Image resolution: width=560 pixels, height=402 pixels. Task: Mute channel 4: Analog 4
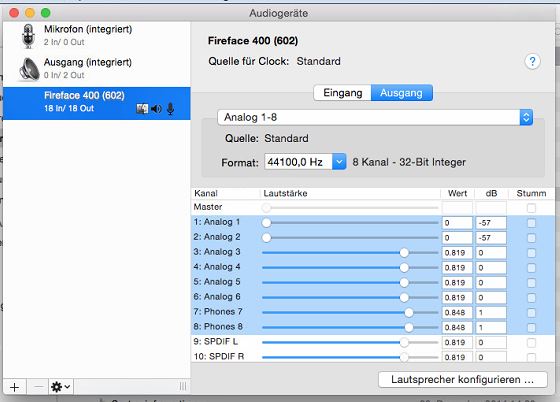pyautogui.click(x=531, y=268)
